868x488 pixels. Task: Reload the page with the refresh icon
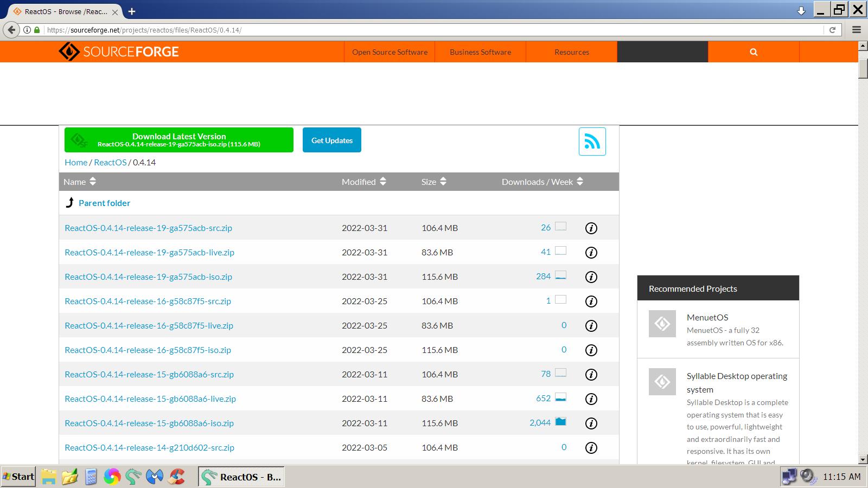[x=832, y=30]
